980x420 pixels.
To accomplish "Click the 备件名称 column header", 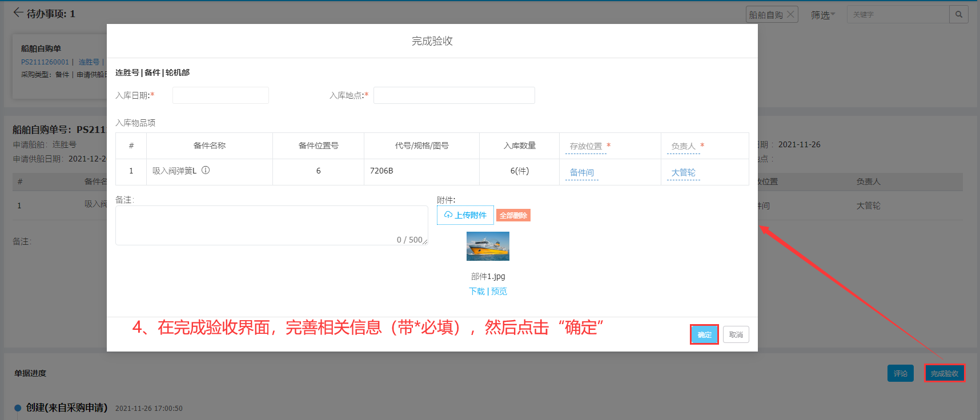I will click(x=210, y=146).
